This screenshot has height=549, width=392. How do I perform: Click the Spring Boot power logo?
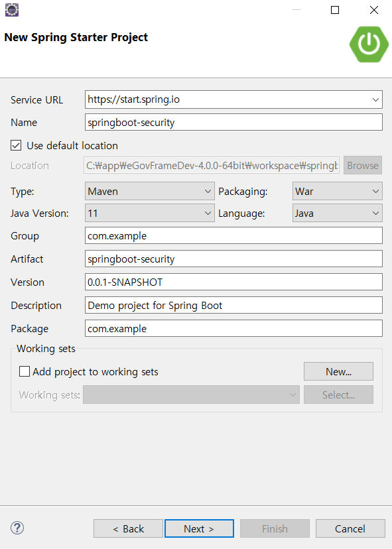[x=369, y=44]
